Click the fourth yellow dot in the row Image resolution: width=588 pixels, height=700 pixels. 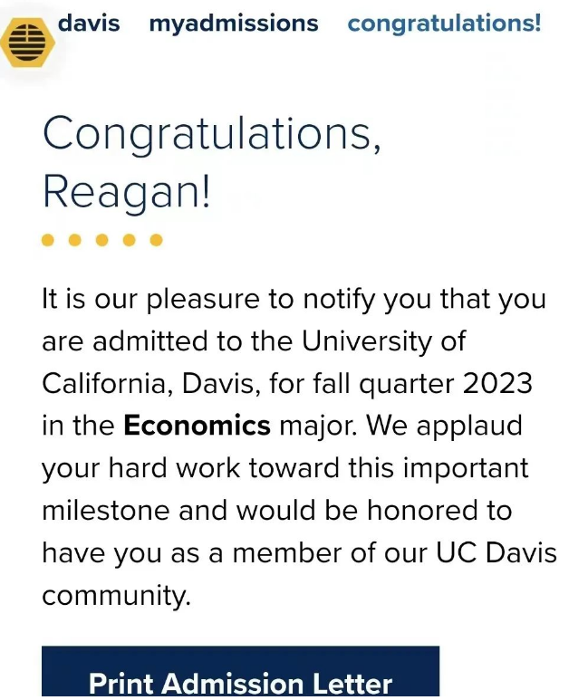[x=130, y=240]
